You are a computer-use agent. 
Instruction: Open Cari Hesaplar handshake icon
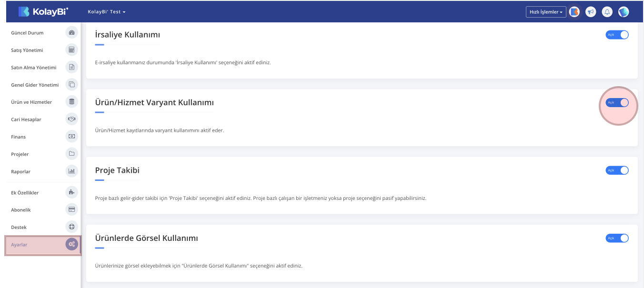[x=71, y=119]
